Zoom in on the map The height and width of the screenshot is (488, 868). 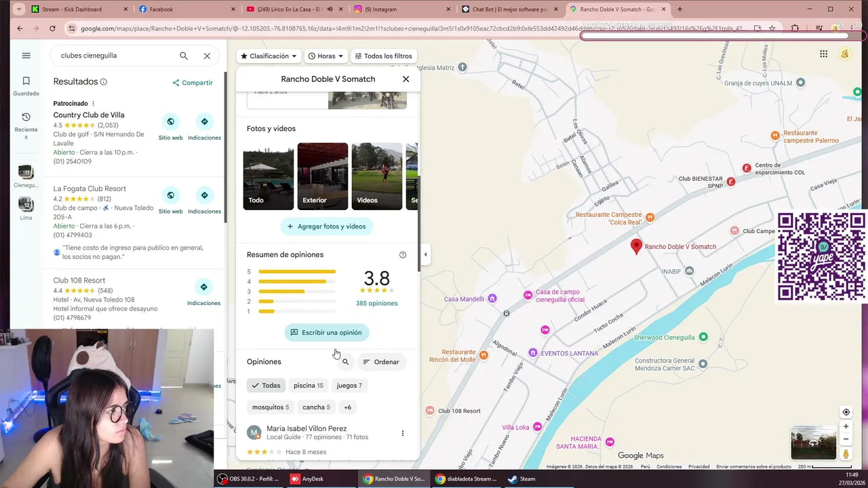[x=846, y=427]
